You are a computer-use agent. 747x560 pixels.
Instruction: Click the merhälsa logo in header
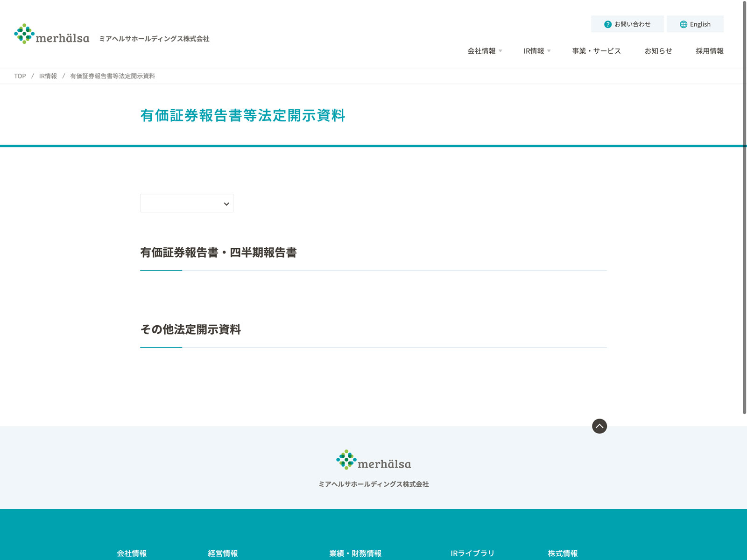pyautogui.click(x=52, y=35)
